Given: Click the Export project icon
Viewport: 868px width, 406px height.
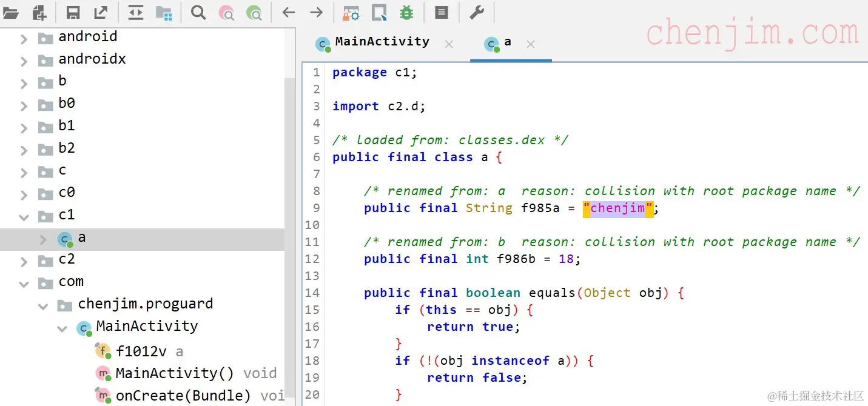Looking at the screenshot, I should (101, 12).
